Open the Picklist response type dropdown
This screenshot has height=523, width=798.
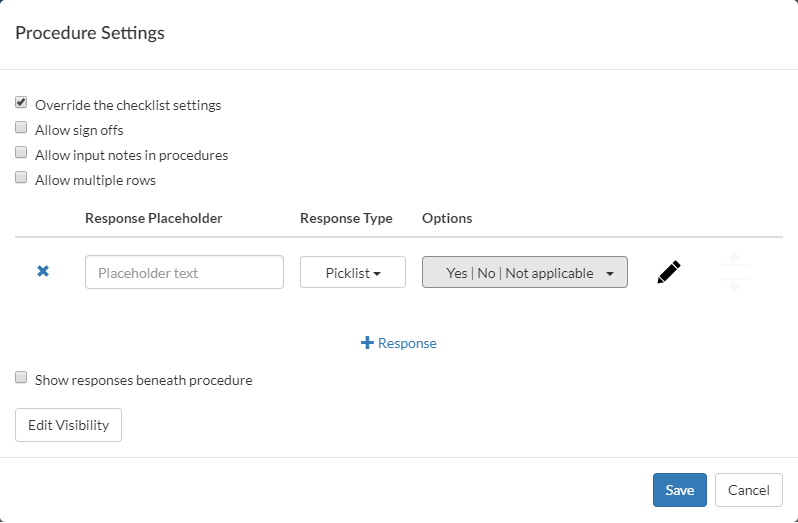[x=352, y=273]
